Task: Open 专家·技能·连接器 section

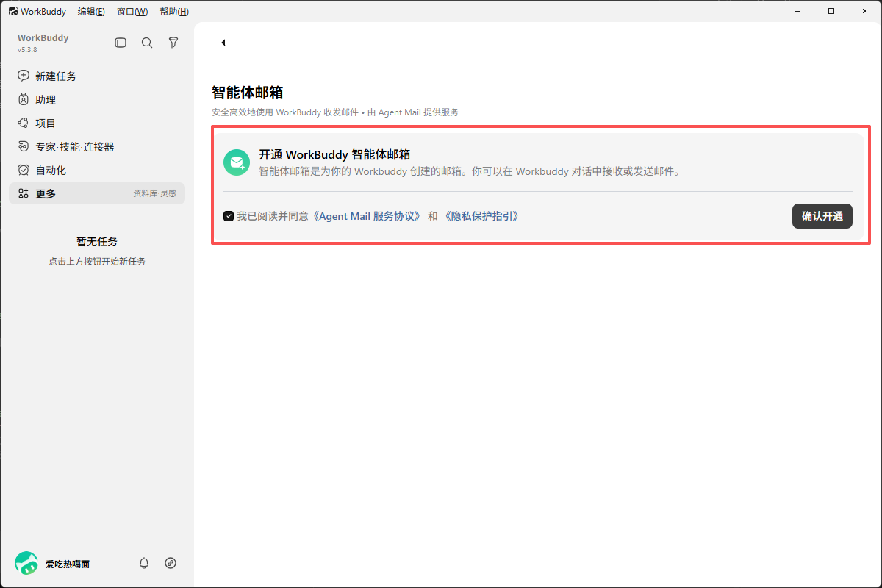Action: pyautogui.click(x=97, y=146)
